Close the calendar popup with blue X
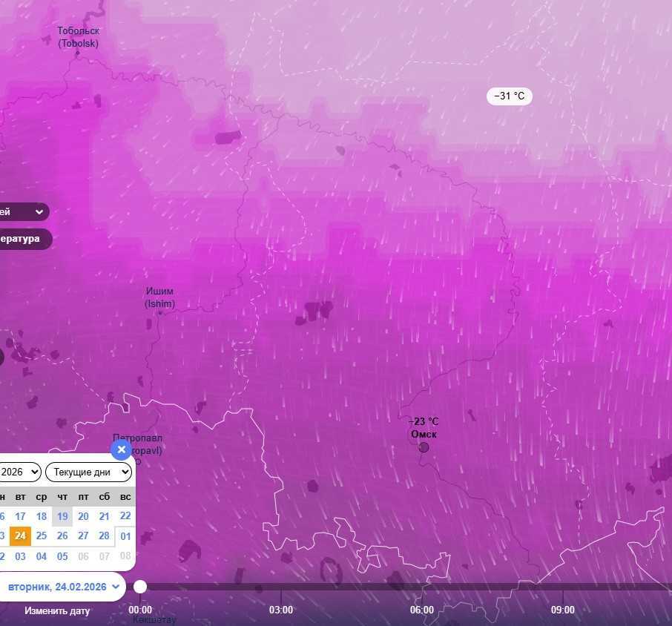 coord(122,449)
